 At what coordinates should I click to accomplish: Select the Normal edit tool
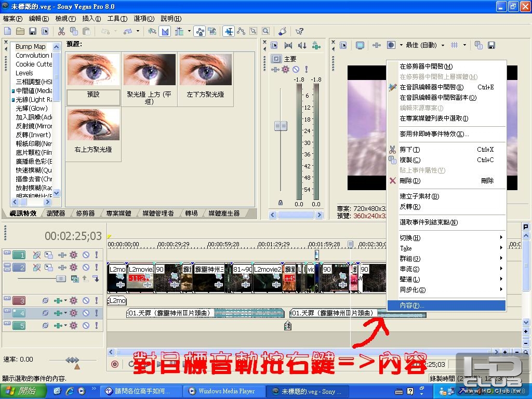coord(229,32)
